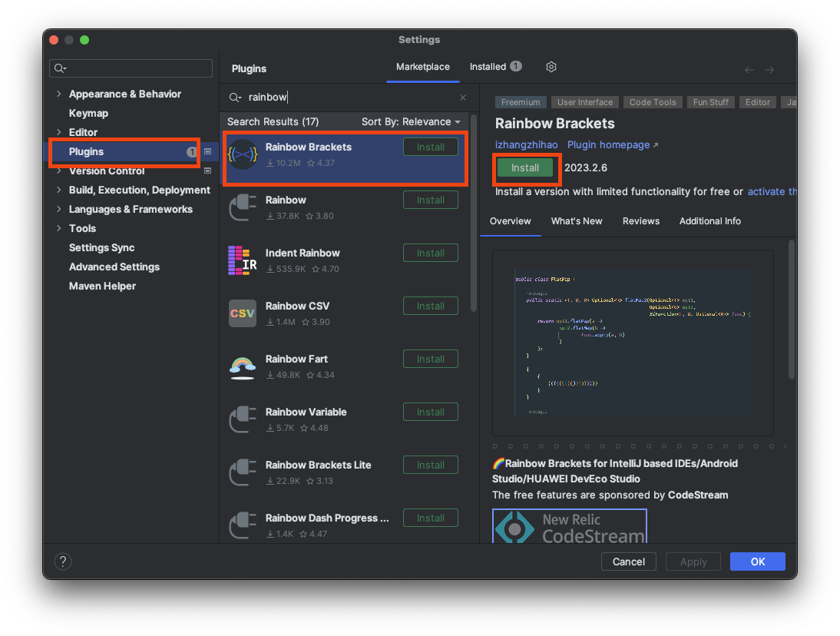Select Settings Sync in the sidebar

[x=102, y=247]
